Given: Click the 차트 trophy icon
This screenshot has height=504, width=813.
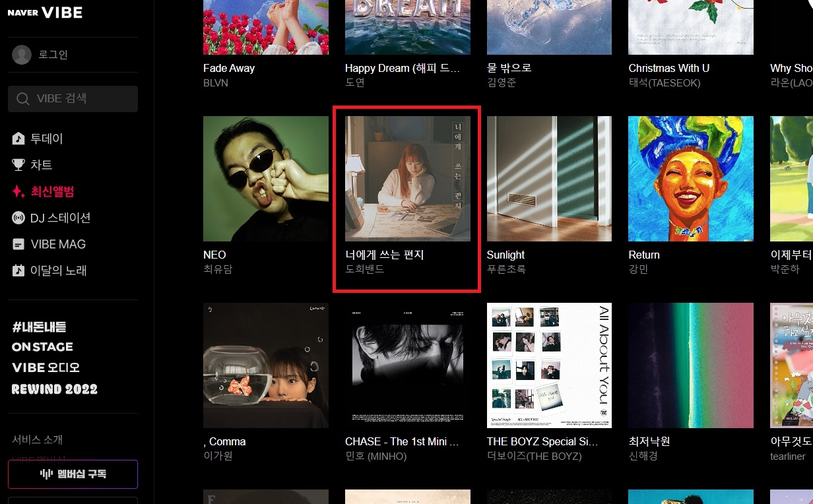Looking at the screenshot, I should pyautogui.click(x=18, y=165).
